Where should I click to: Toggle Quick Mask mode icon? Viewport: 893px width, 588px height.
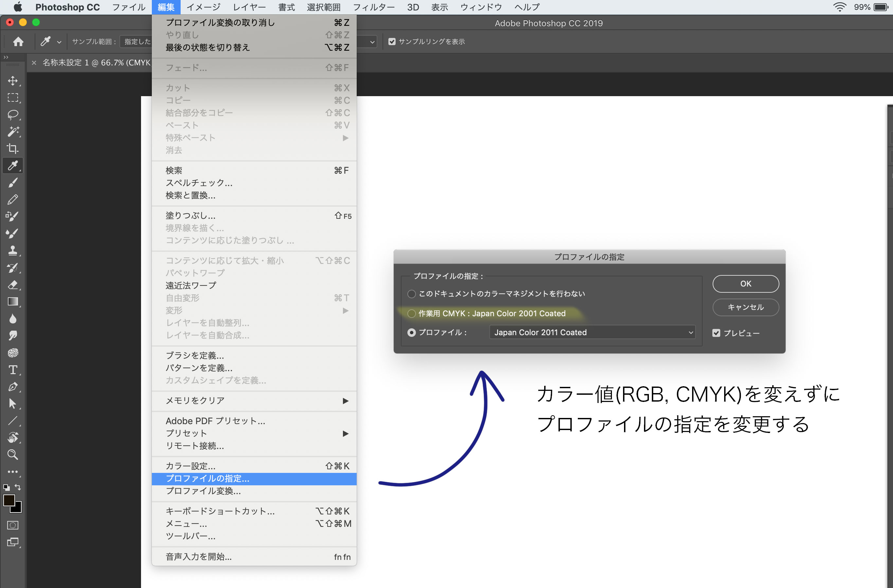13,526
